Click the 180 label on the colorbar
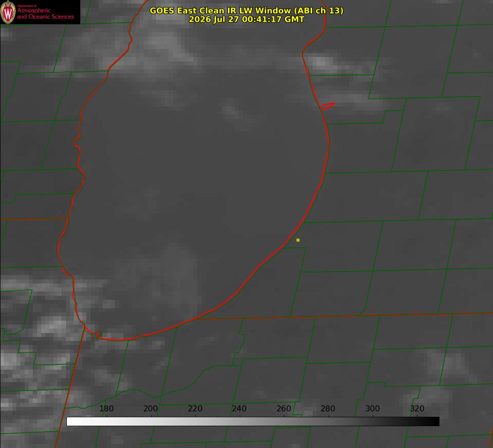 point(106,408)
